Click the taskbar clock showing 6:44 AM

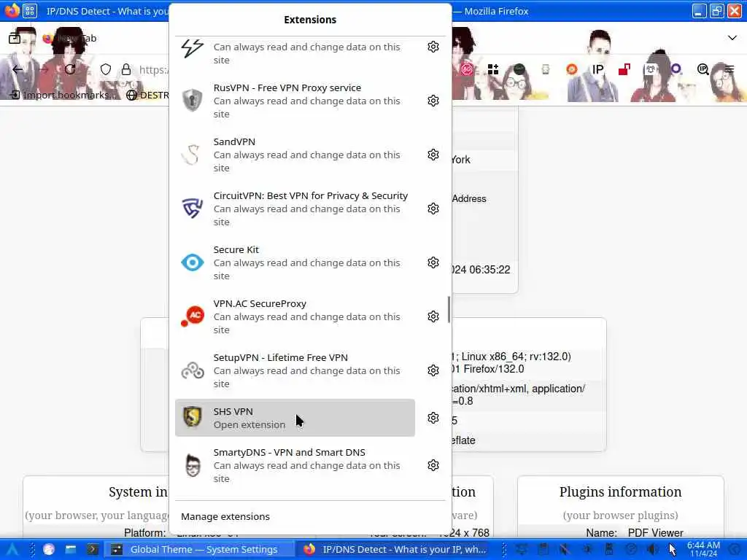pyautogui.click(x=703, y=549)
